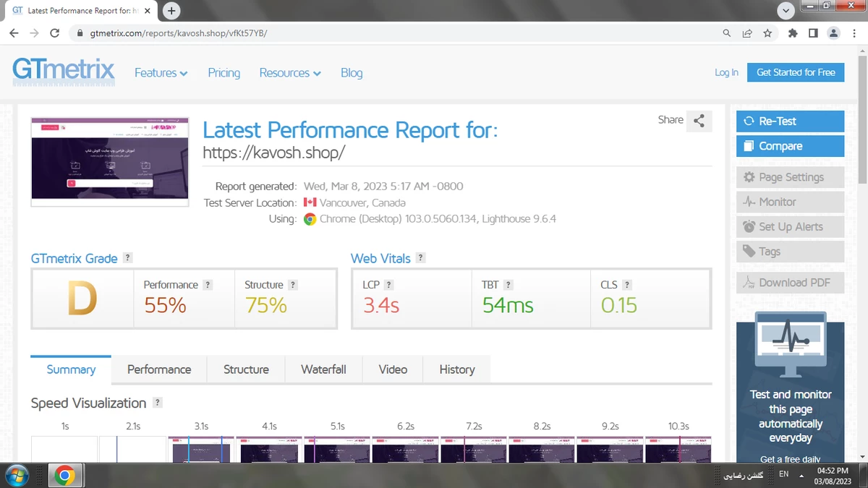Image resolution: width=868 pixels, height=488 pixels.
Task: Click the 54ms TBT value
Action: click(508, 305)
